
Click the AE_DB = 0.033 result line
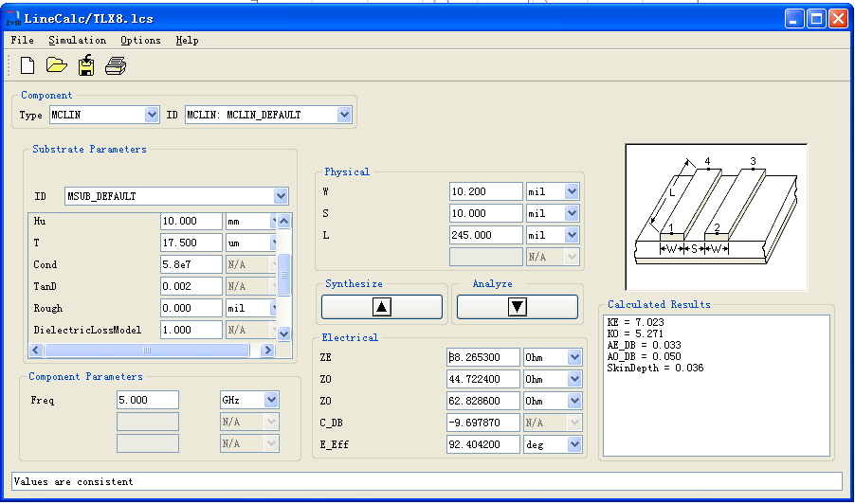click(644, 345)
